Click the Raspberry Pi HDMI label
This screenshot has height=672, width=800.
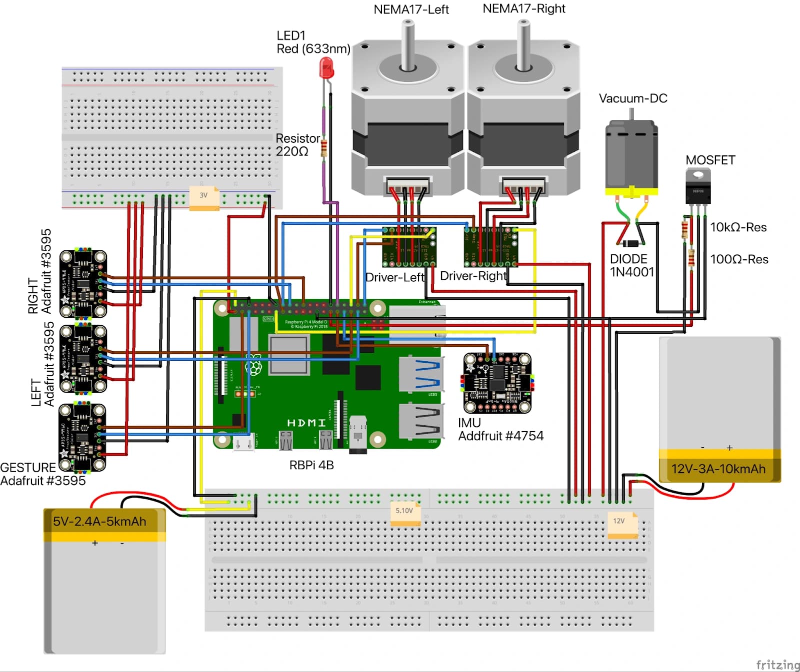point(306,423)
